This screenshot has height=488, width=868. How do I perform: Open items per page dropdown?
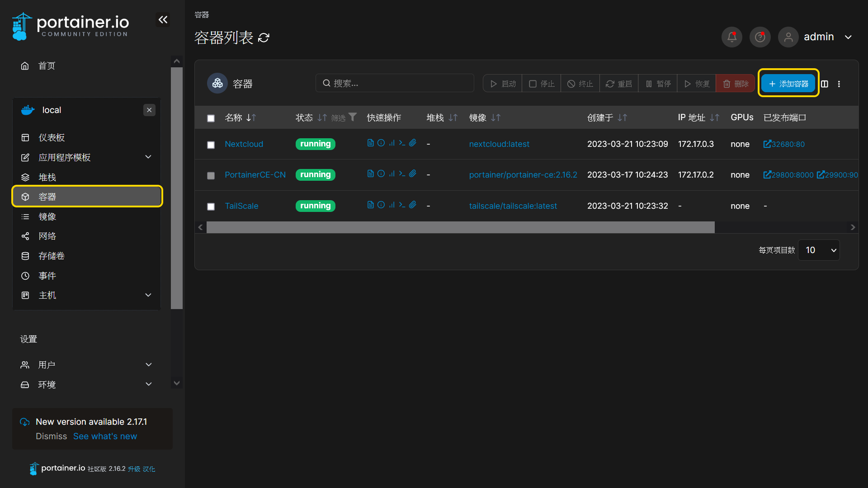pyautogui.click(x=819, y=250)
